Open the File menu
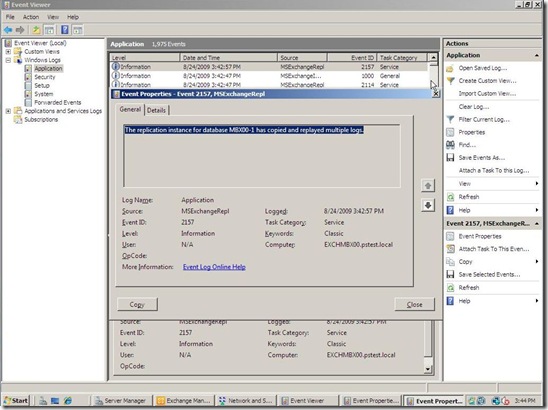 pyautogui.click(x=10, y=17)
